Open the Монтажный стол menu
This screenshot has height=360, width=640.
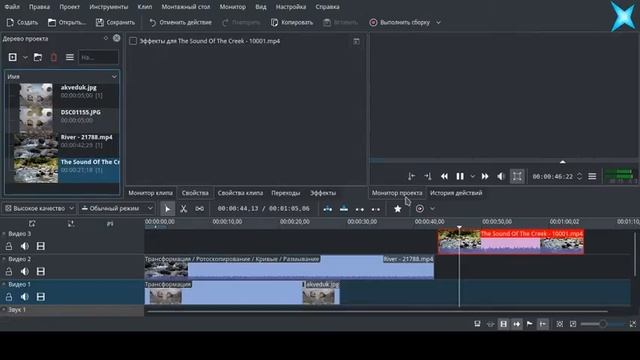pos(186,7)
